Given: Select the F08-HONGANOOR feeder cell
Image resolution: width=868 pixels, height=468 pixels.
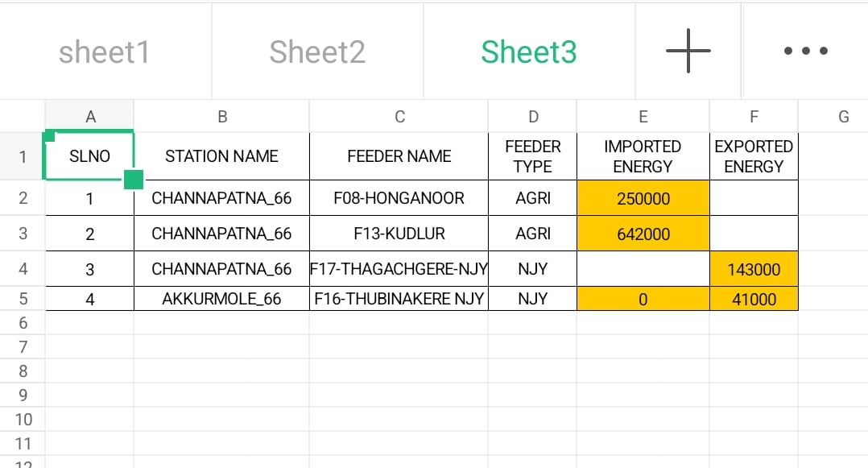Looking at the screenshot, I should click(x=399, y=198).
